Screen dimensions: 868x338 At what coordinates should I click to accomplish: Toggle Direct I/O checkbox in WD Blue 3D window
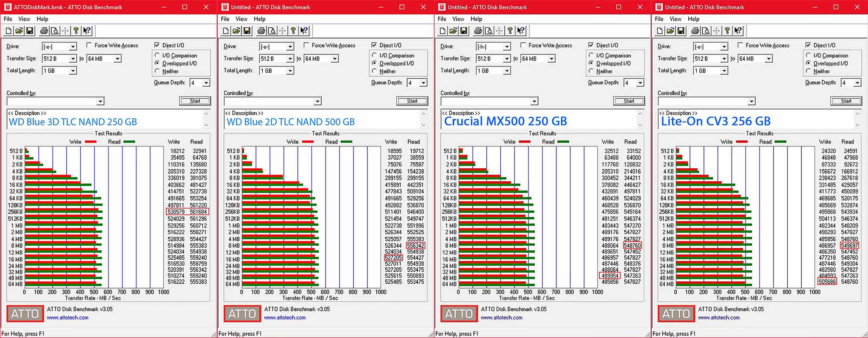pos(157,45)
